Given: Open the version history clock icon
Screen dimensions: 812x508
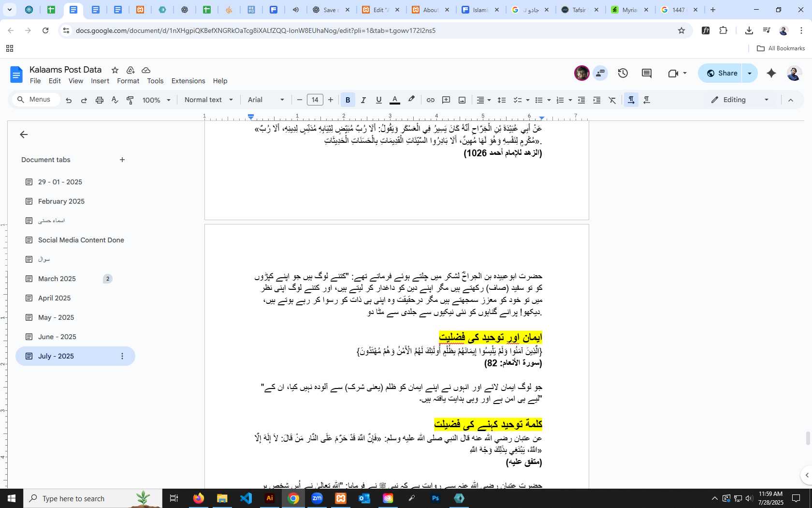Looking at the screenshot, I should tap(623, 73).
